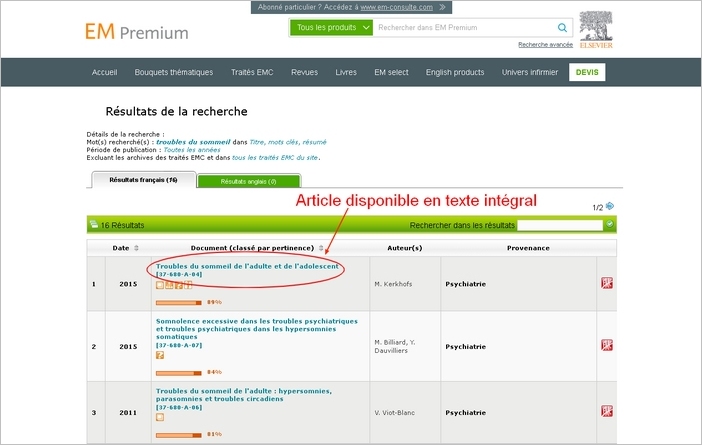Focus Rechercher dans les résultats input
Viewport: 702px width, 445px height.
pos(560,225)
